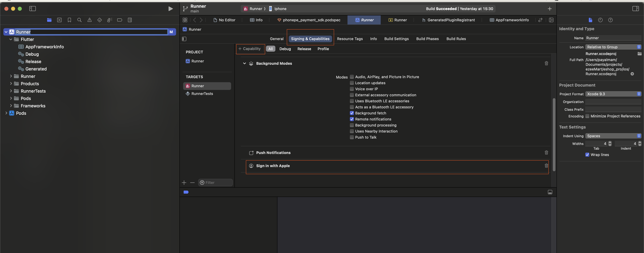The width and height of the screenshot is (644, 253).
Task: Open the Issue navigator warning icon
Action: point(90,20)
